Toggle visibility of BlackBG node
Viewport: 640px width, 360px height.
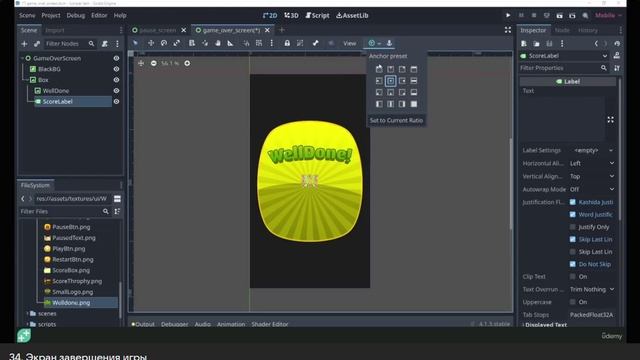tap(116, 69)
